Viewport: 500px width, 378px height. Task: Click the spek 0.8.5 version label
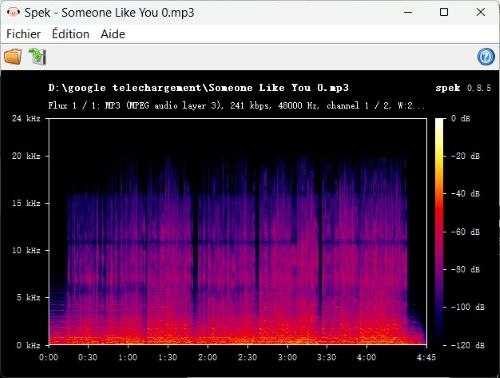coord(463,88)
